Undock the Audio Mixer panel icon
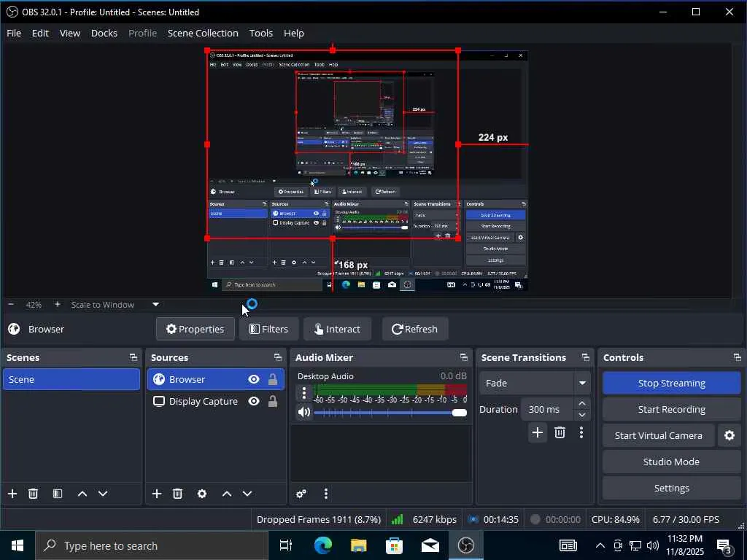The height and width of the screenshot is (560, 747). tap(463, 357)
